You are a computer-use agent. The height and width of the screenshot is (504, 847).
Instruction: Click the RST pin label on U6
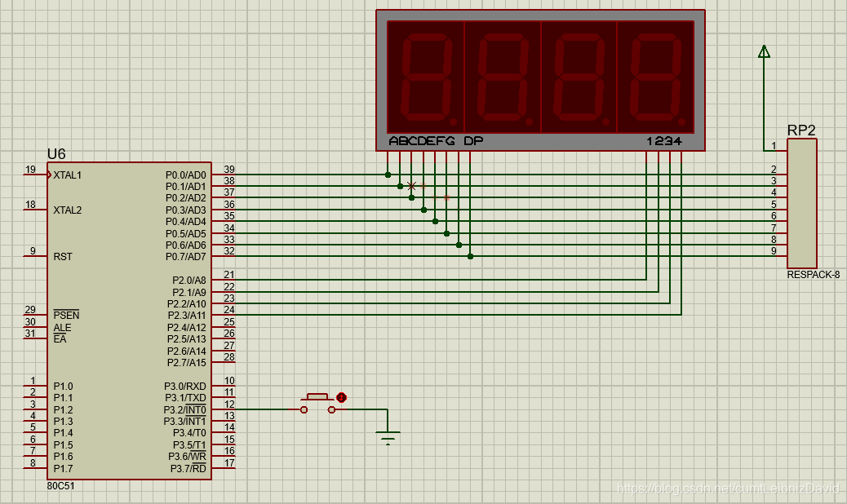point(63,256)
